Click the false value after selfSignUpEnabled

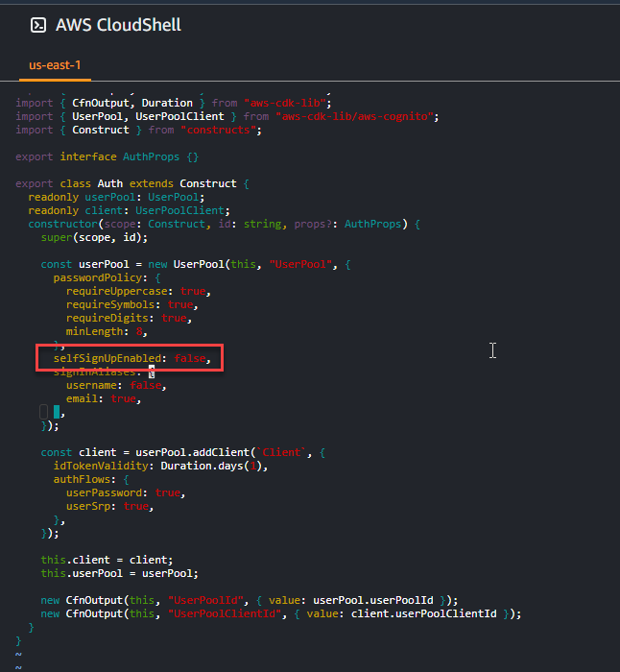tap(195, 358)
